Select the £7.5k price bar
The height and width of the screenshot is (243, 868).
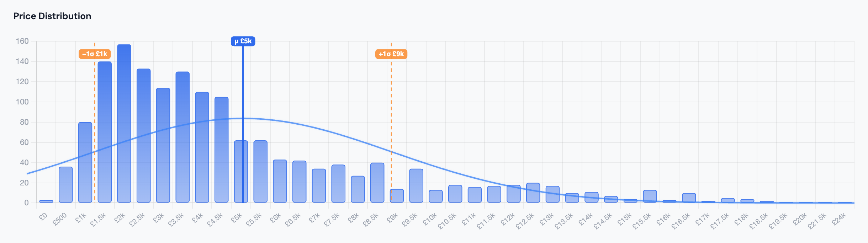pos(338,184)
